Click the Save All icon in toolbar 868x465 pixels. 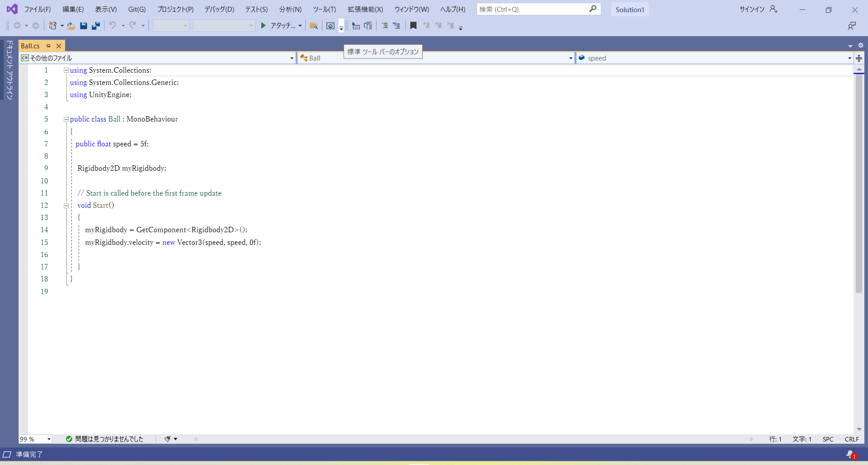tap(95, 26)
